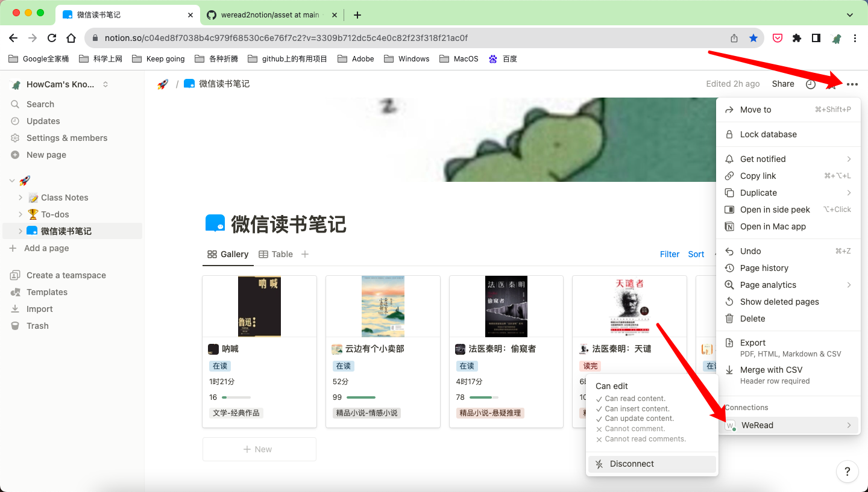Open the Extensions puzzle icon
This screenshot has height=492, width=868.
(x=797, y=38)
